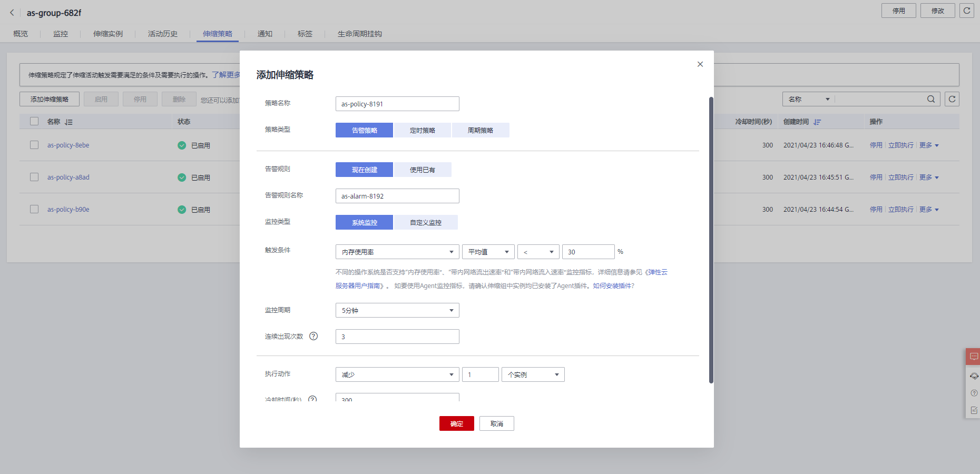Toggle the select-all checkbox in table header
Screen dimensions: 980x474
coord(34,121)
